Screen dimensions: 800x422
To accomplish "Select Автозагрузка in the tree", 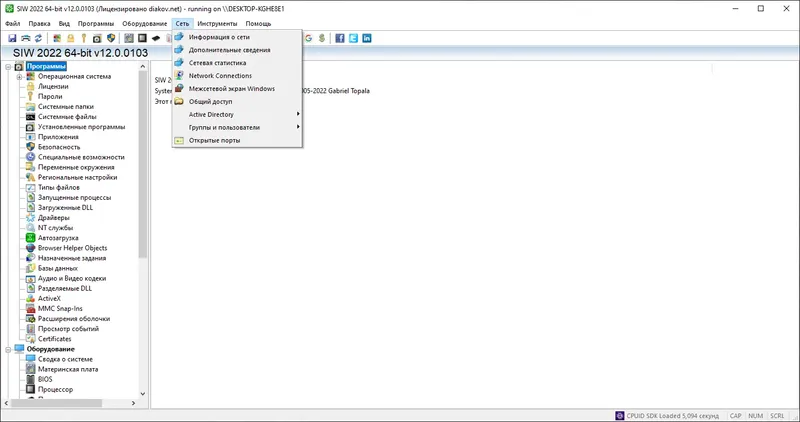I will [58, 238].
